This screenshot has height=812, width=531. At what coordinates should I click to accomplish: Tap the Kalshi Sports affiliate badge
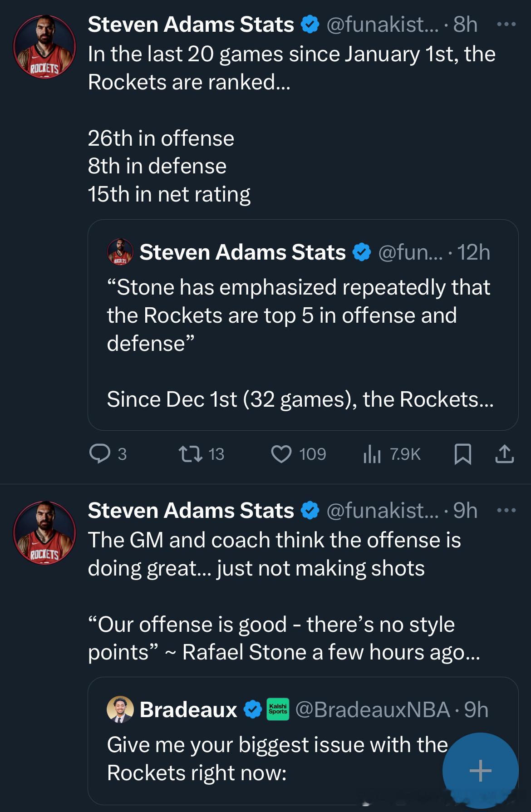278,709
